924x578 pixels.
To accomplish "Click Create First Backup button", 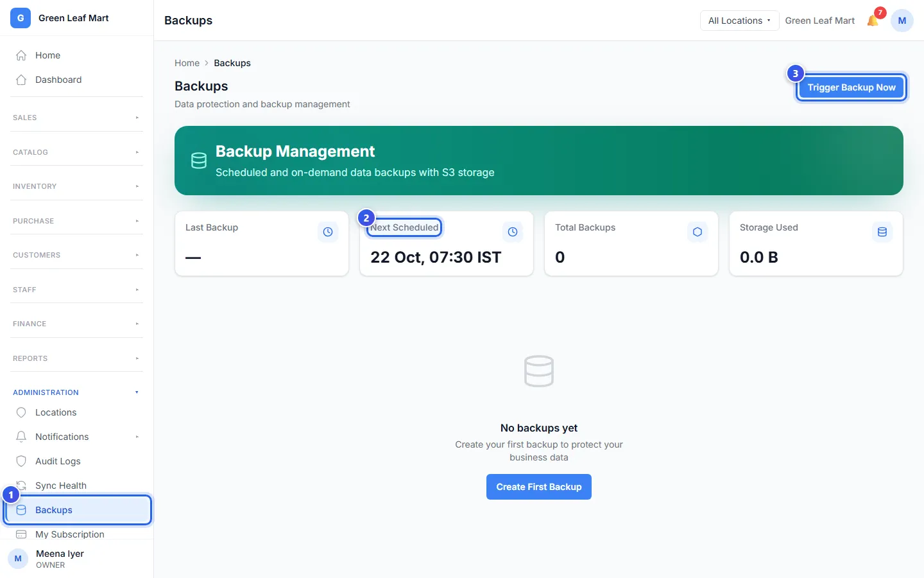I will [539, 487].
